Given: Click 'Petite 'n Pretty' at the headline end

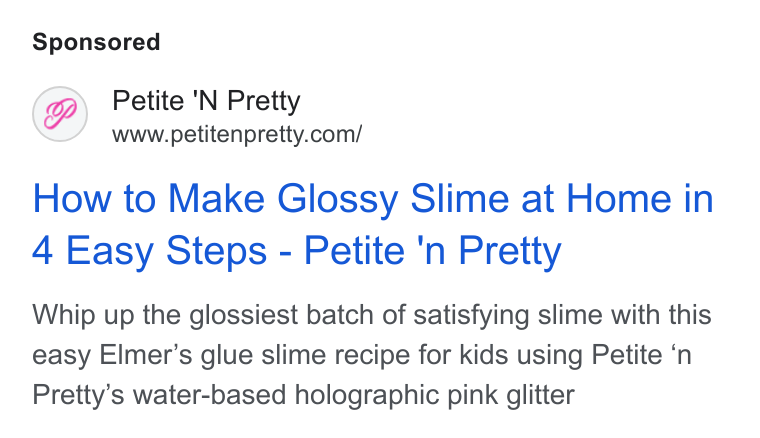Looking at the screenshot, I should point(432,251).
